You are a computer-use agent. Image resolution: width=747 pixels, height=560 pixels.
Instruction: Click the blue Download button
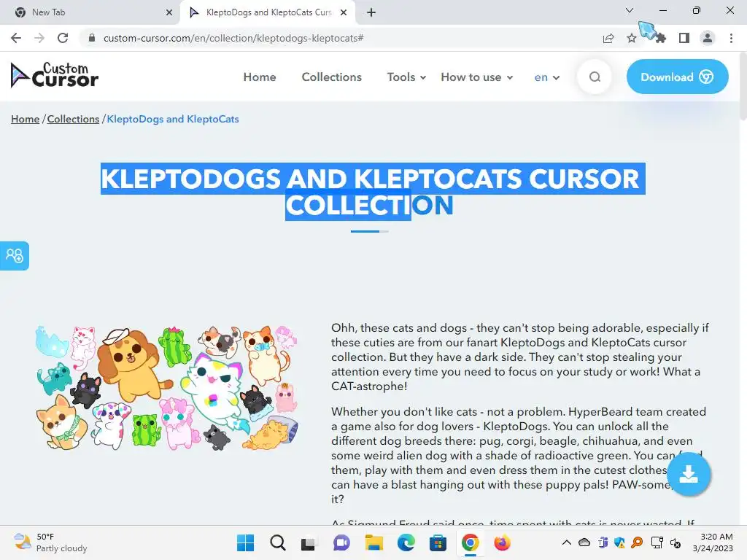(x=677, y=77)
